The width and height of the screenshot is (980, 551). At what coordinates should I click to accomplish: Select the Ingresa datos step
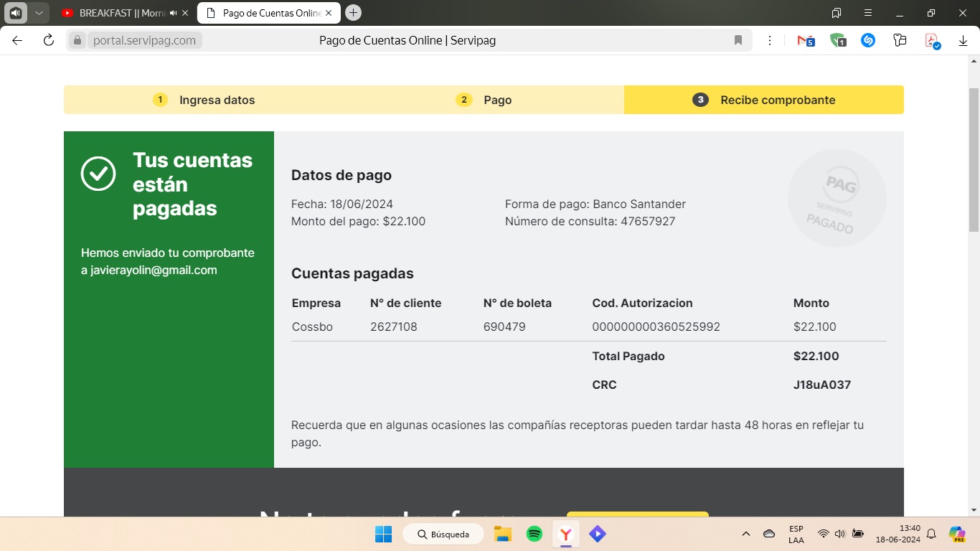[x=217, y=100]
